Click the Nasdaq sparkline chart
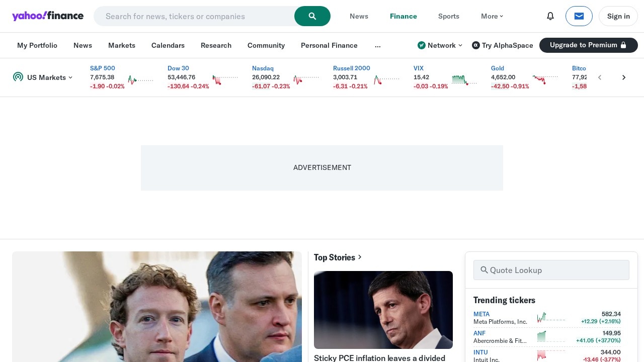 pos(306,79)
